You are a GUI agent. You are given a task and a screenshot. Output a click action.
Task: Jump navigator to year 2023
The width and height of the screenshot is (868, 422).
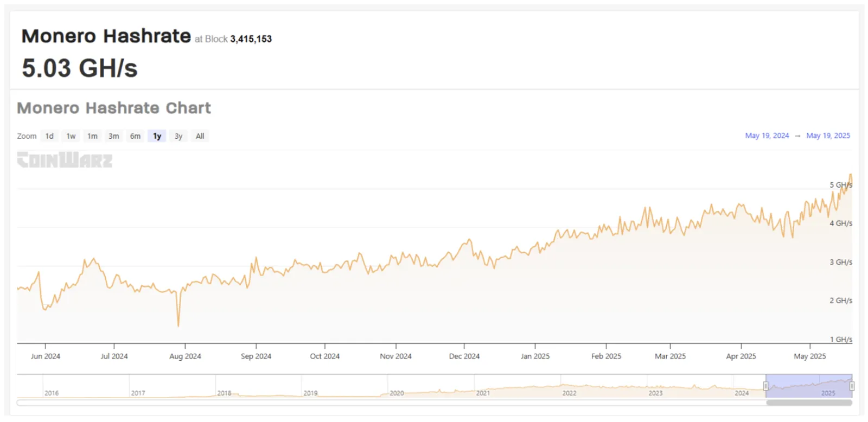(x=655, y=393)
